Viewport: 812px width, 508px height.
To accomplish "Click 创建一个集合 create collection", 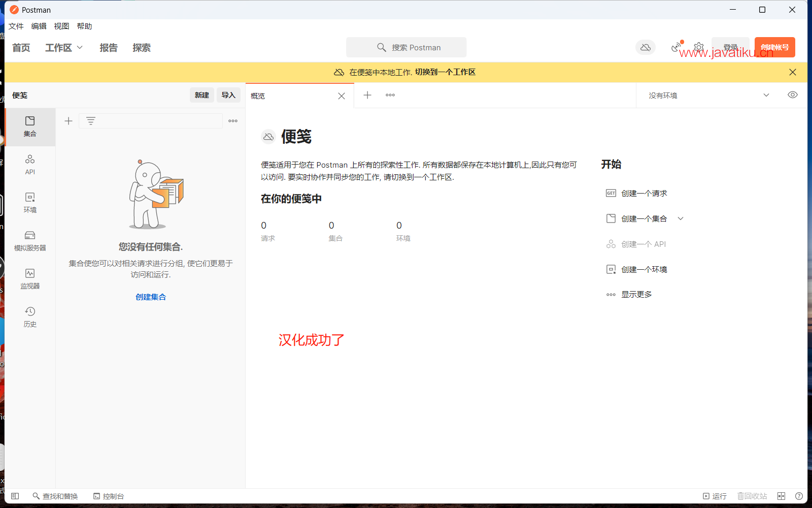I will (637, 218).
